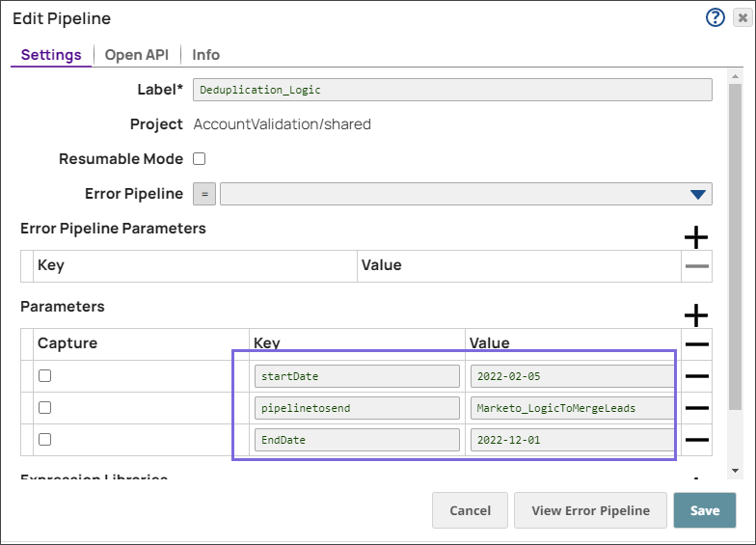Edit the Marketo_LogicToMergeLeads value field

[x=573, y=408]
